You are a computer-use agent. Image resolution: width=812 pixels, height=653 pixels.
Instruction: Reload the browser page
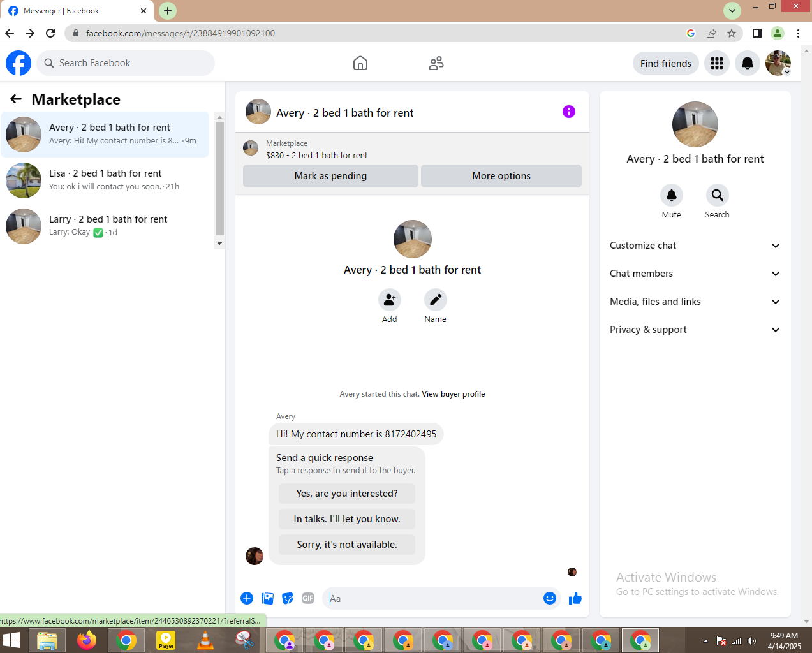(x=50, y=33)
